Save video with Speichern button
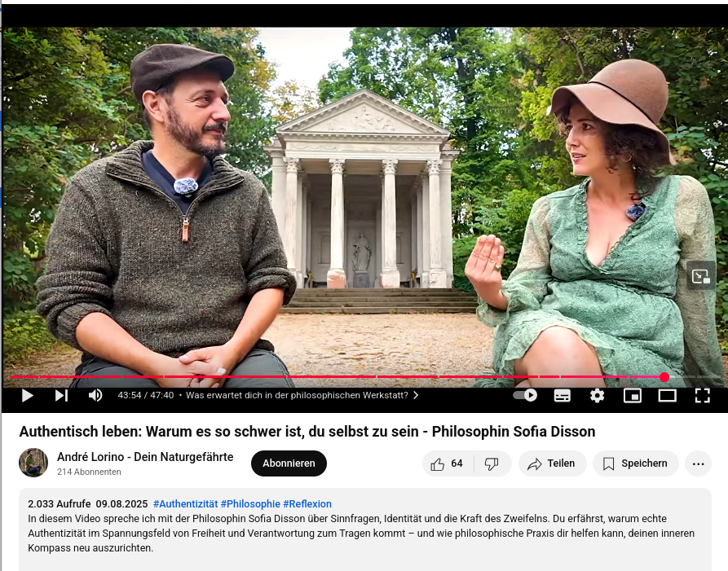 [x=635, y=463]
